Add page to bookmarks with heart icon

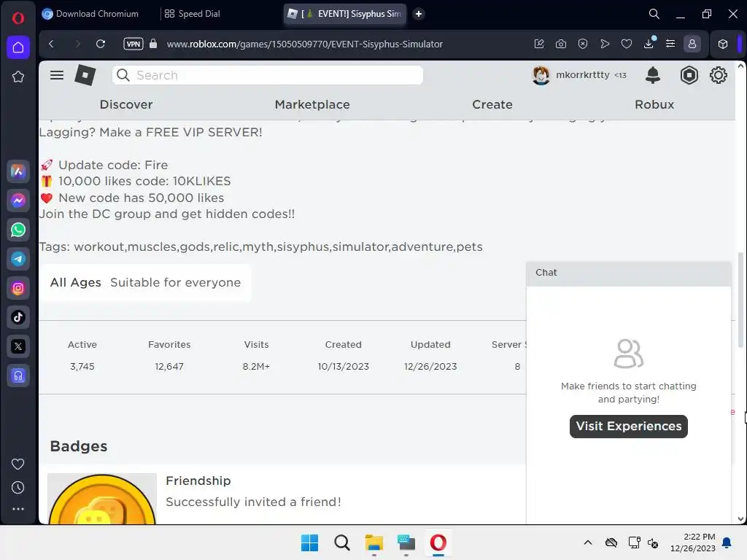627,44
